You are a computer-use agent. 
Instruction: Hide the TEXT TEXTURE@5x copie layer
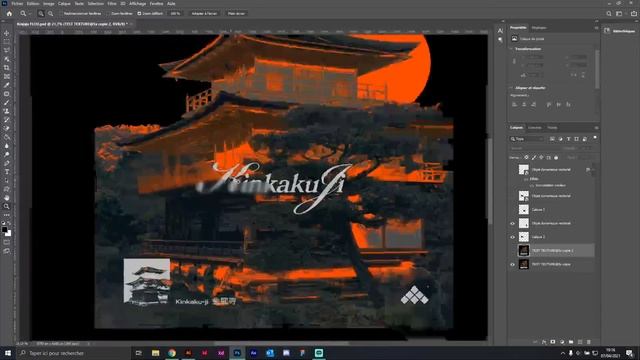click(513, 264)
